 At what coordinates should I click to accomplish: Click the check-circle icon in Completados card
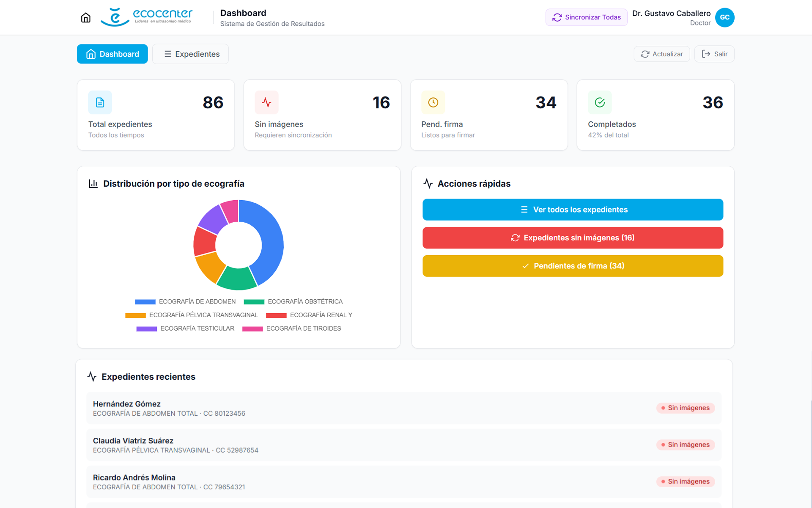coord(600,102)
